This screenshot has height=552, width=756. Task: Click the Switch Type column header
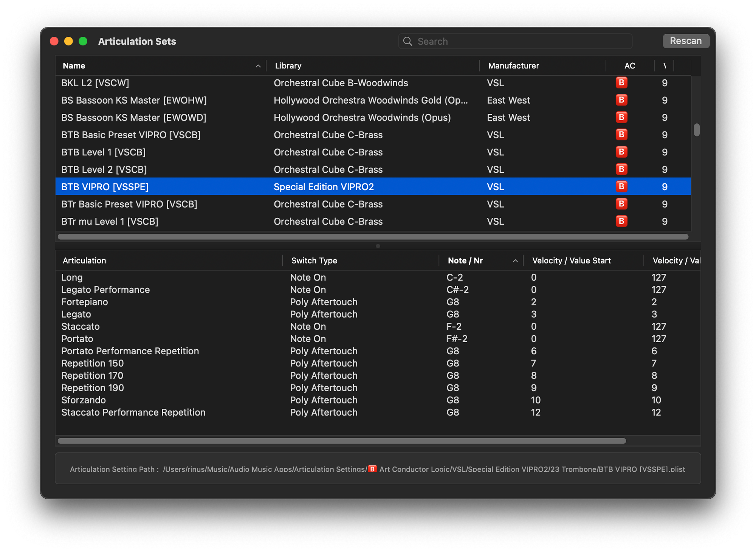pyautogui.click(x=314, y=260)
